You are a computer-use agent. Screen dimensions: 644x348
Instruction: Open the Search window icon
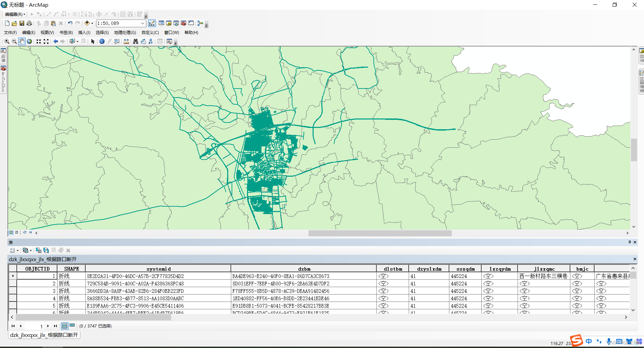(x=176, y=23)
